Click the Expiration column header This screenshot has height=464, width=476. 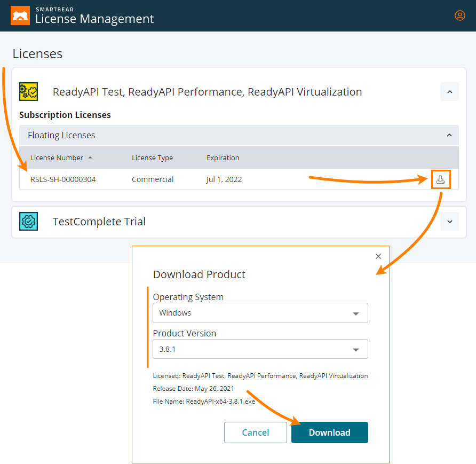(223, 158)
